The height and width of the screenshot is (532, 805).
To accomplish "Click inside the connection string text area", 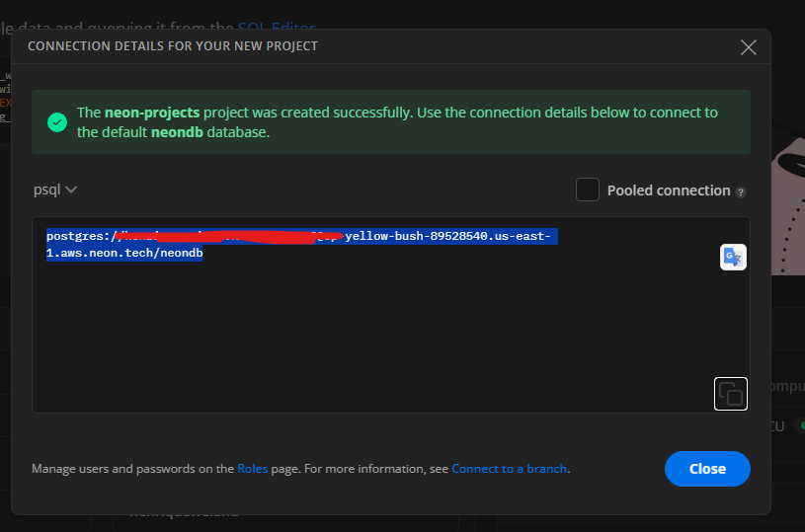I will click(x=391, y=315).
